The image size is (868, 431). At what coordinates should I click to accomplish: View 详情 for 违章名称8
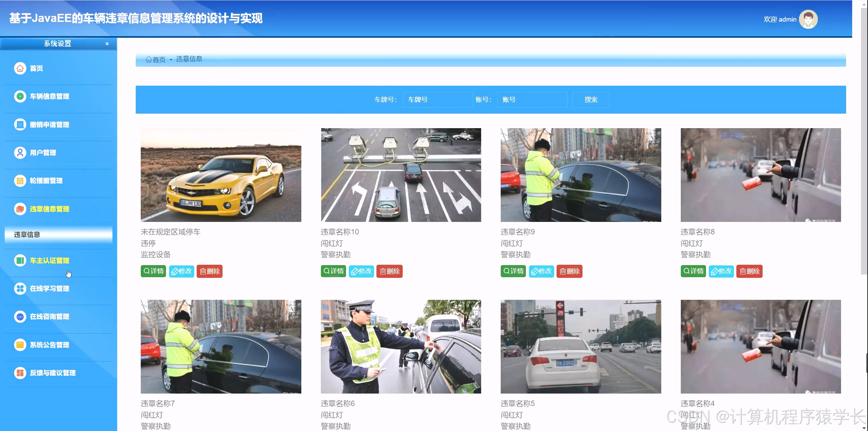[693, 271]
